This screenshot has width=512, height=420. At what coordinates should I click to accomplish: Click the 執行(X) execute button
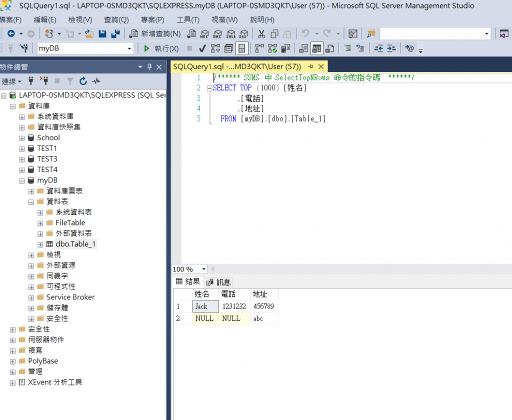[161, 48]
